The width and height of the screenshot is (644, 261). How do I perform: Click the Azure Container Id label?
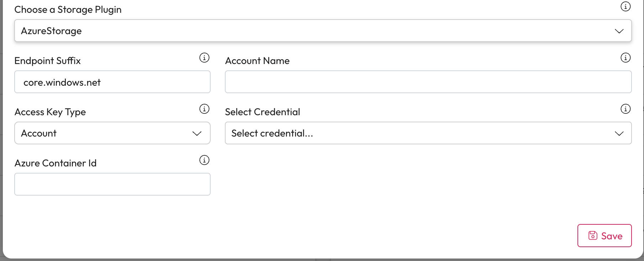[x=56, y=163]
